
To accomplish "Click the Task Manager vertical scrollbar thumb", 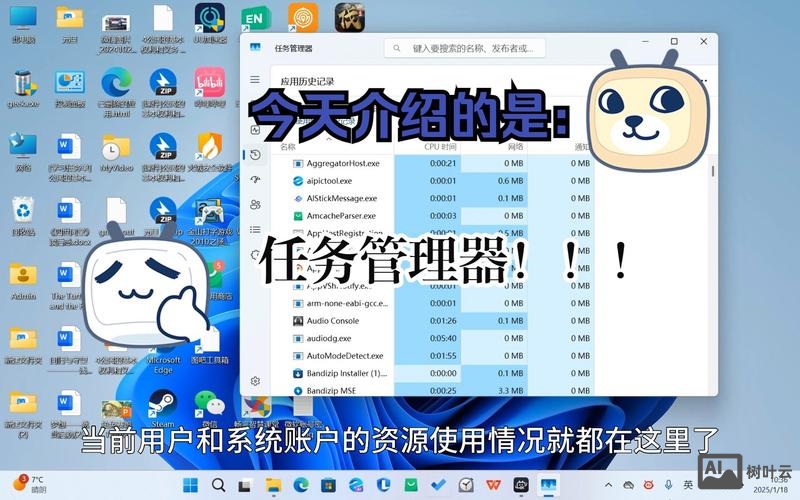I will [x=713, y=171].
